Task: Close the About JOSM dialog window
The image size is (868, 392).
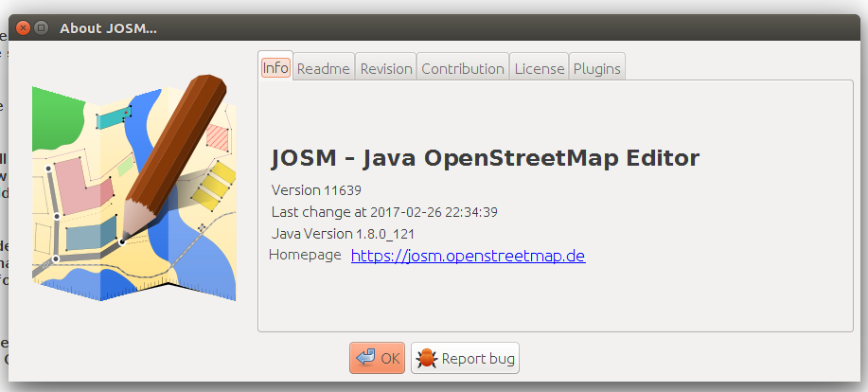Action: click(x=24, y=27)
